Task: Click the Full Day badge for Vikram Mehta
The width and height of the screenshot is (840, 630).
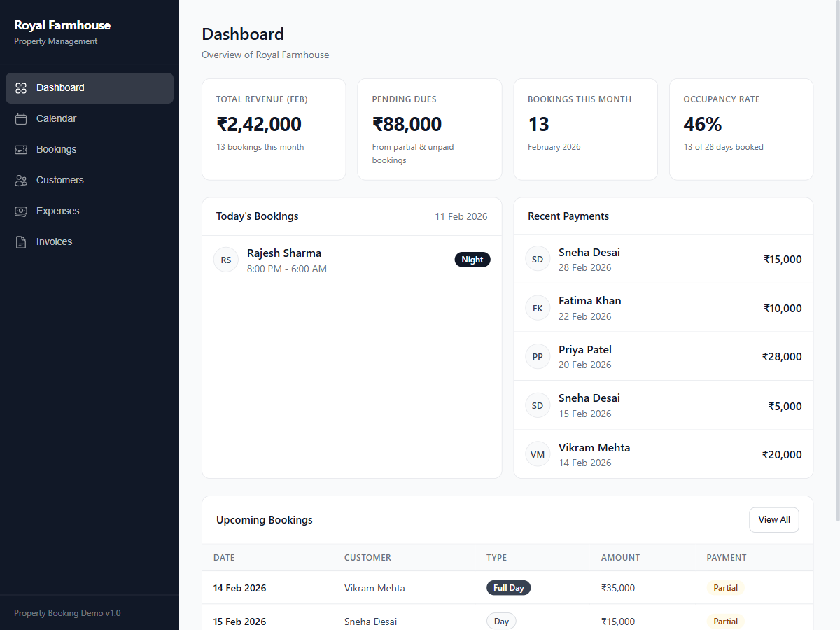Action: click(509, 588)
